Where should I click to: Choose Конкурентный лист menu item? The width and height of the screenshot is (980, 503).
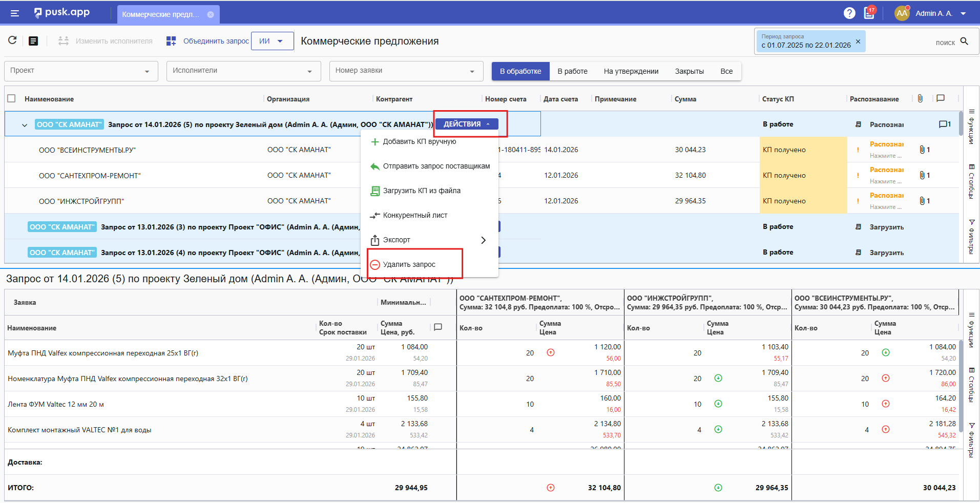[x=415, y=215]
